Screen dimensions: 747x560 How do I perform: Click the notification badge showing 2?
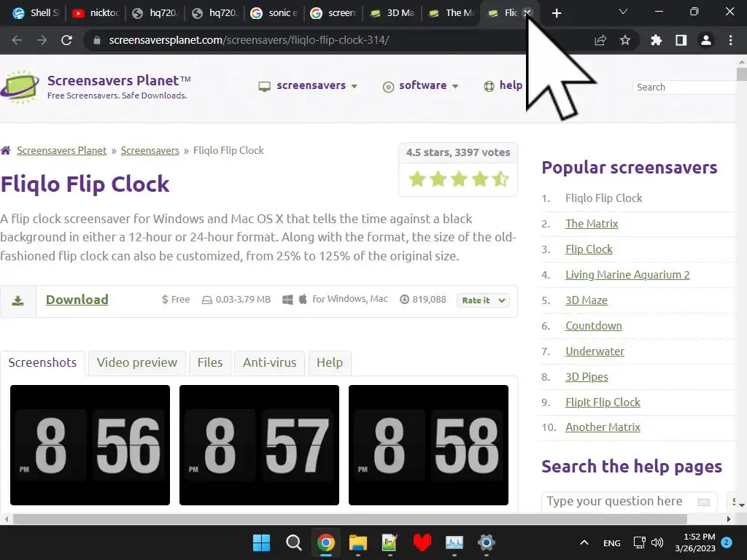(727, 542)
